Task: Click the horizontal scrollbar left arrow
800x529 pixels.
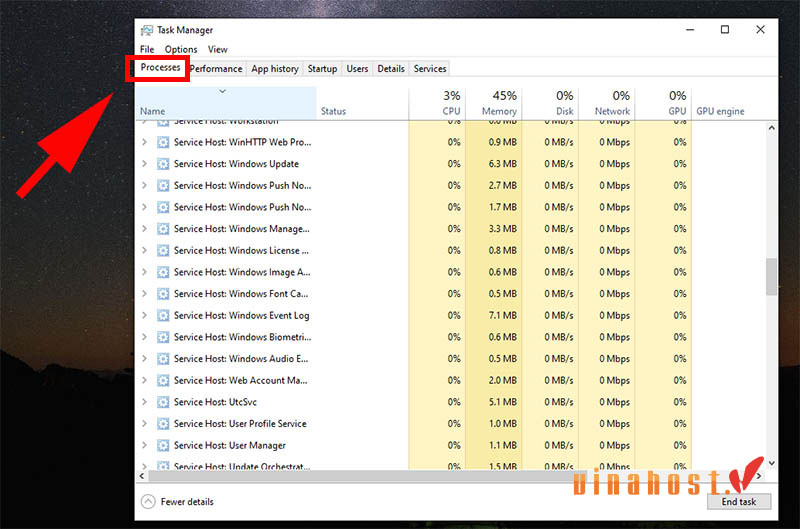Action: pyautogui.click(x=142, y=476)
